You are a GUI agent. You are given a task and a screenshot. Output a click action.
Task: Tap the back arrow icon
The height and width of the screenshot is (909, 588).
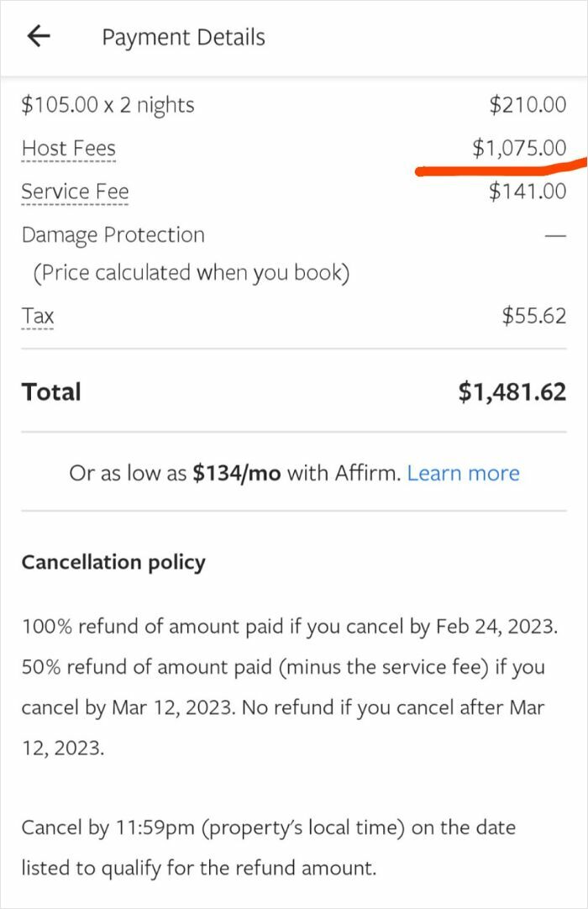point(39,36)
